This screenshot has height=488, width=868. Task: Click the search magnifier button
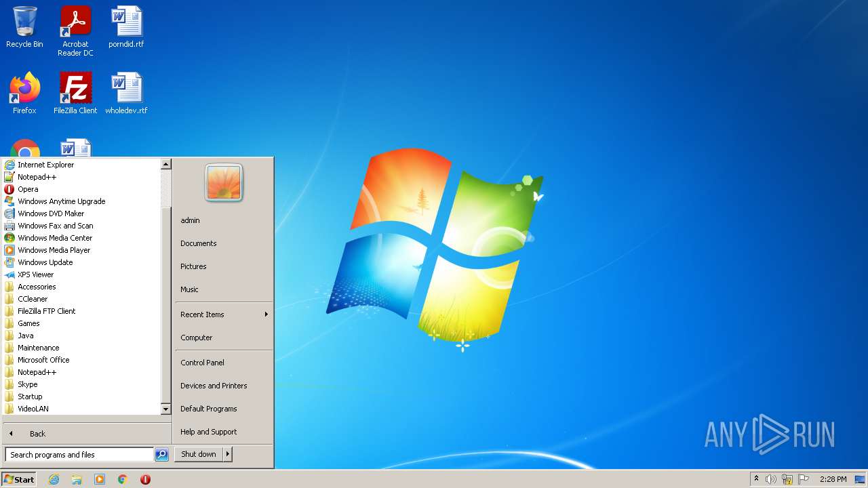[x=161, y=455]
